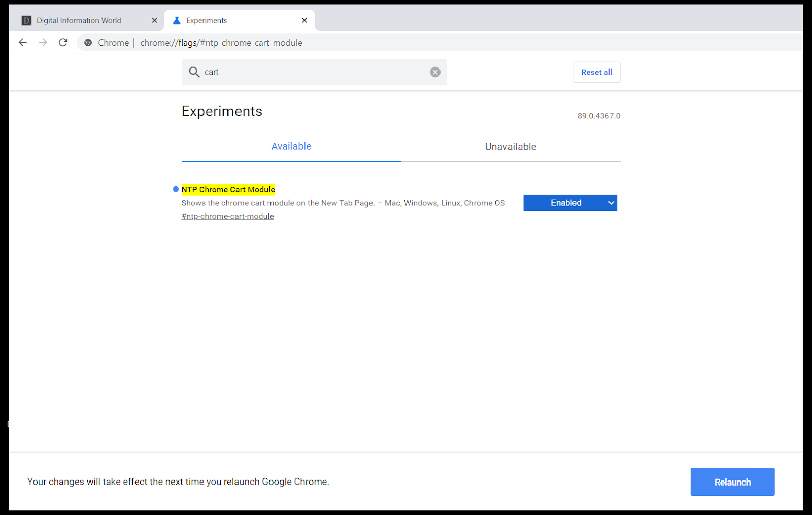
Task: Click the Chrome logo in the address bar
Action: tap(88, 42)
